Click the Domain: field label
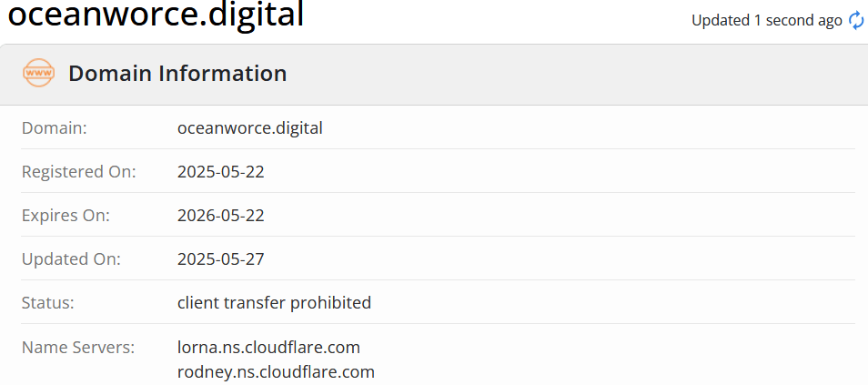Image resolution: width=868 pixels, height=385 pixels. 55,128
